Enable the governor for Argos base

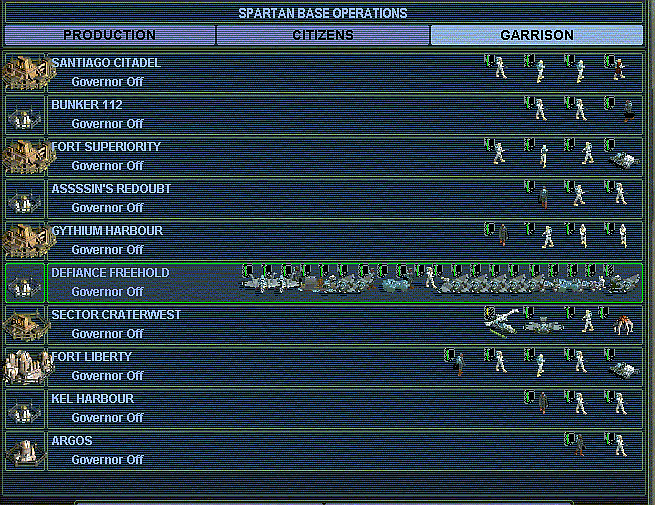pyautogui.click(x=107, y=459)
